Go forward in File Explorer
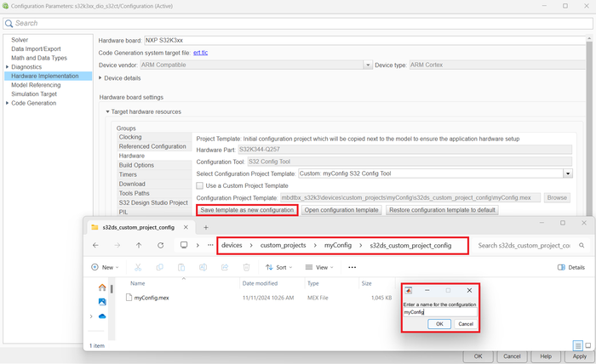This screenshot has width=596, height=364. [x=117, y=246]
